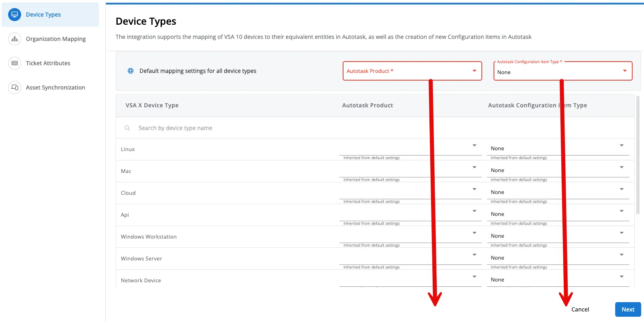Expand Configuration Item Type dropdown for Mac
Viewport: 644px width, 322px height.
(558, 170)
